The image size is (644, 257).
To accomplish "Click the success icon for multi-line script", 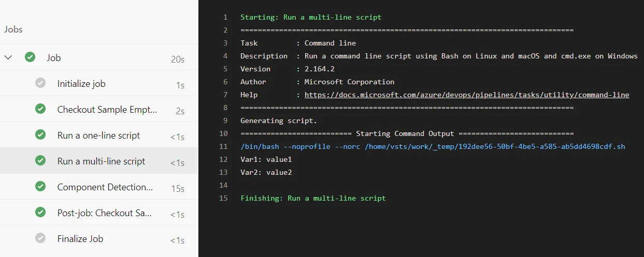I will coord(40,161).
